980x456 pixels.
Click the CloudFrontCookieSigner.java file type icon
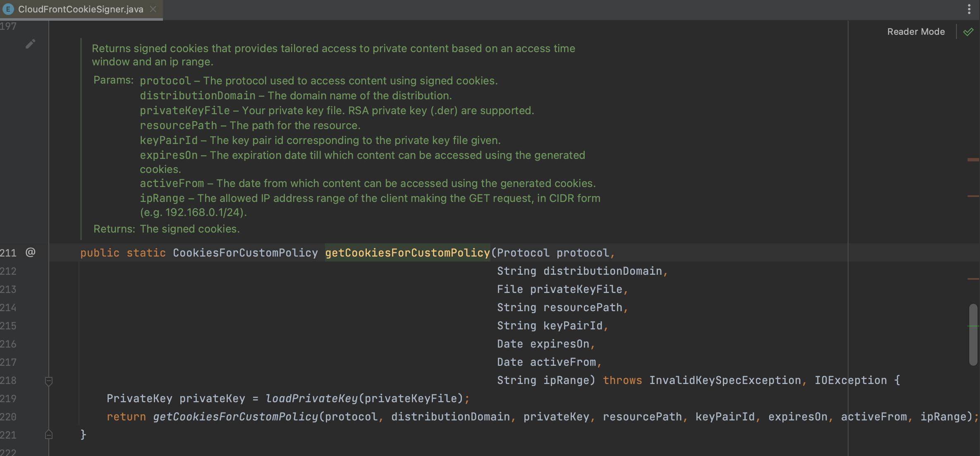click(8, 9)
